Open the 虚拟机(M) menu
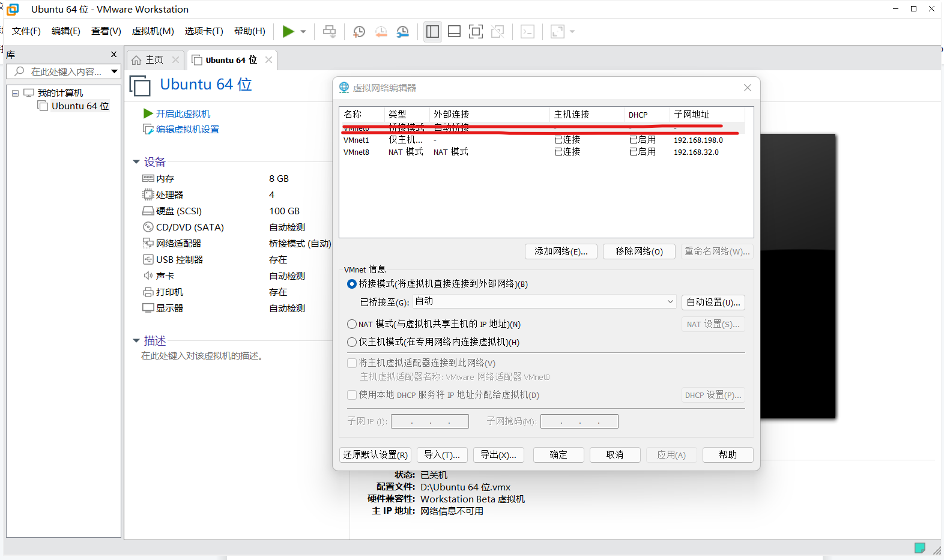Viewport: 944px width, 560px height. 153,31
